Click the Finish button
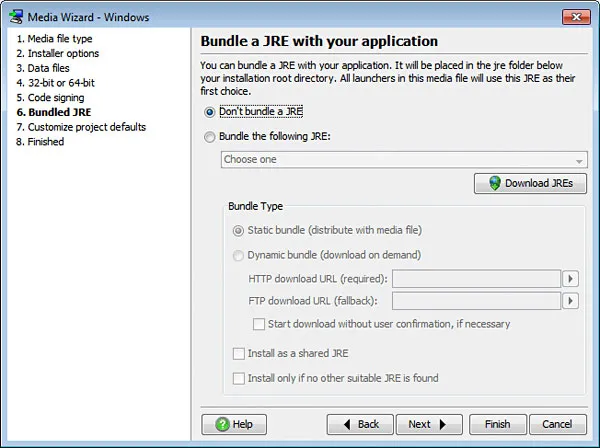The image size is (600, 448). [497, 424]
